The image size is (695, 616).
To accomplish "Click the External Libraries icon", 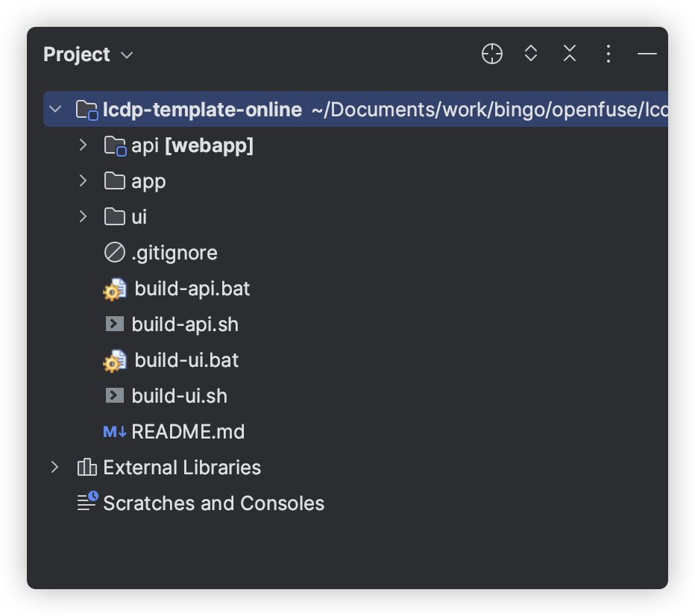I will [87, 468].
